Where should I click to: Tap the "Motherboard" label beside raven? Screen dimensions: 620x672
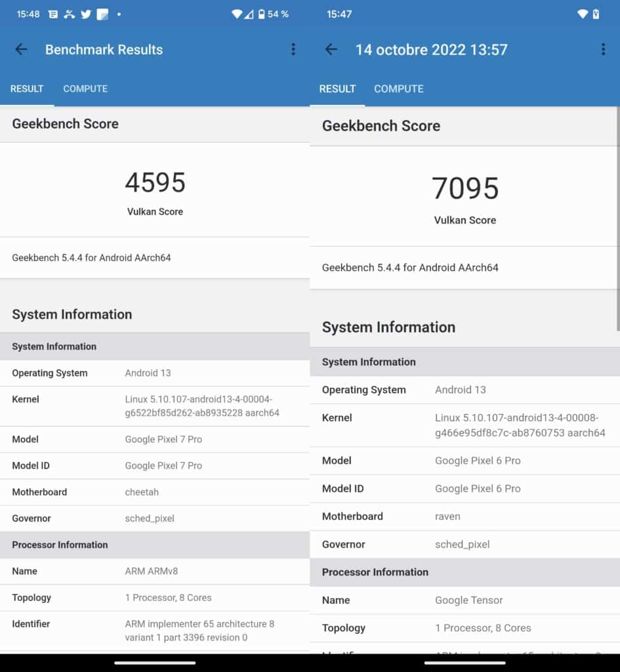tap(352, 516)
